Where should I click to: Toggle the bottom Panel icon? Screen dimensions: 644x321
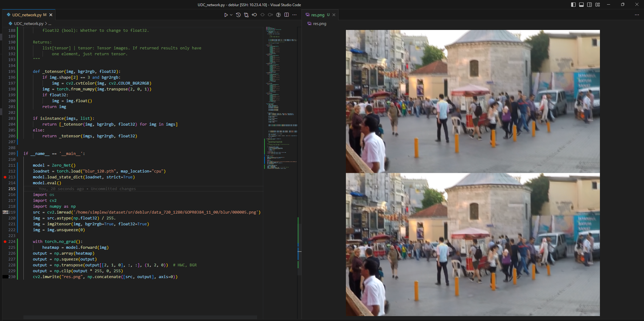click(x=581, y=5)
